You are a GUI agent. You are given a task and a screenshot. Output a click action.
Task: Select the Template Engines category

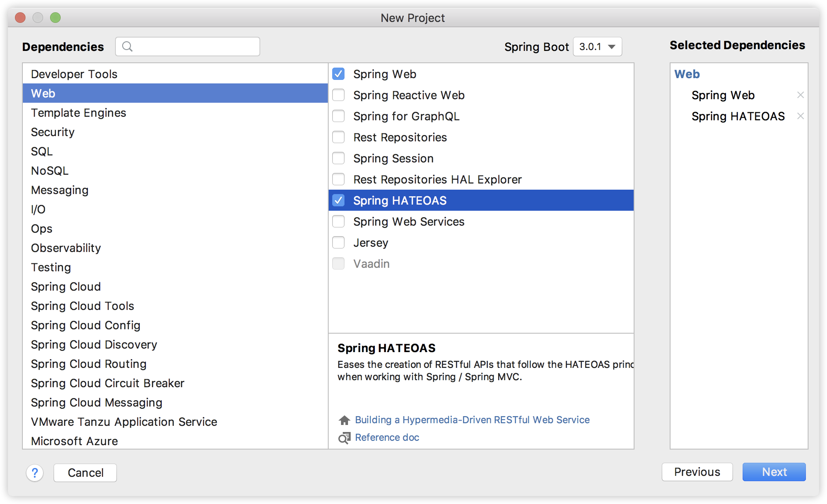(x=79, y=113)
